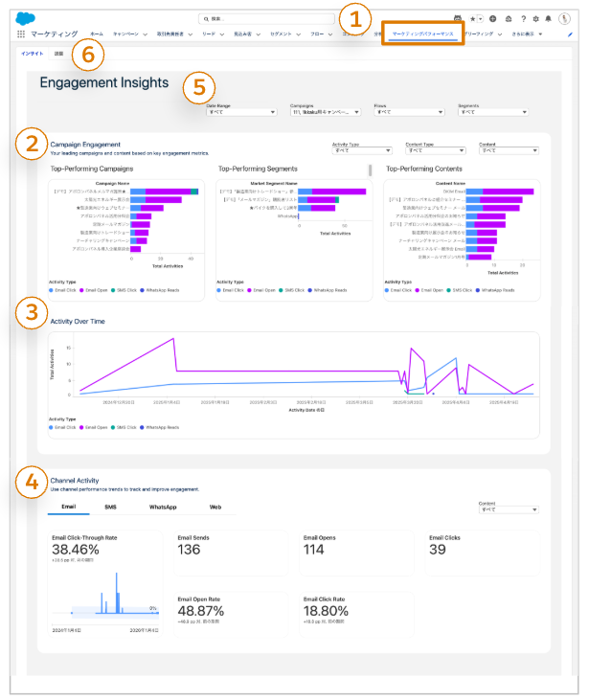Open Campaign Engagement Content filter dropdown
589x700 pixels.
(x=510, y=150)
